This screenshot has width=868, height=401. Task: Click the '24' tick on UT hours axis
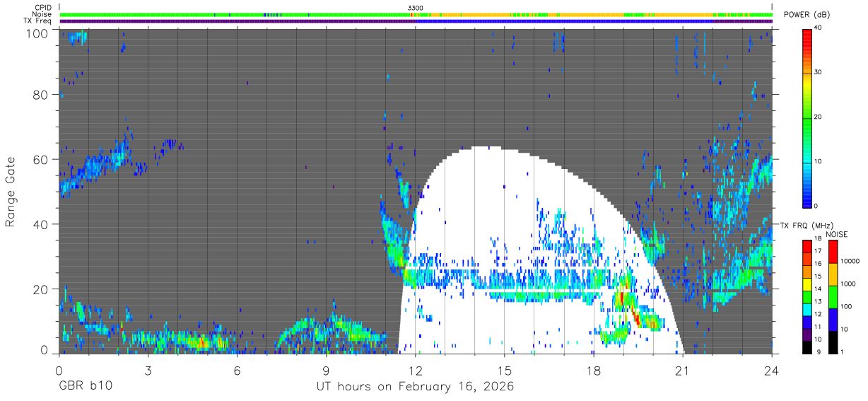(x=772, y=370)
